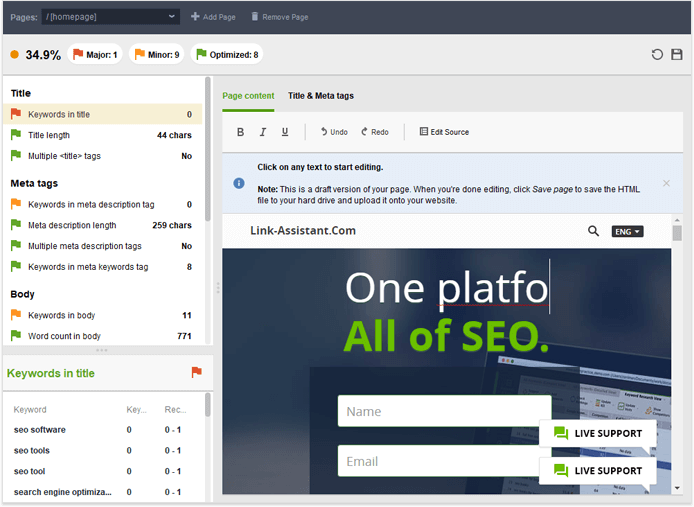This screenshot has width=694, height=507.
Task: Select Keywords in title row
Action: point(103,114)
